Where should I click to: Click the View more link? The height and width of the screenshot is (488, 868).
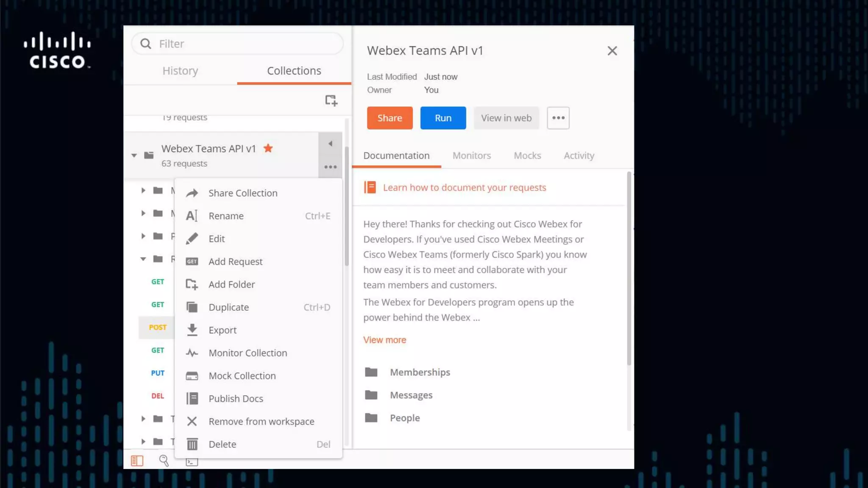pos(384,340)
